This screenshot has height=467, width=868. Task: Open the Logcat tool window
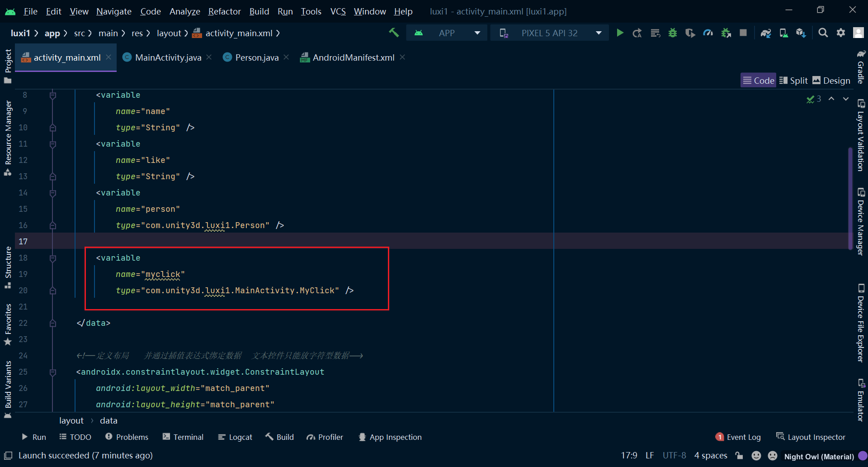pos(235,437)
